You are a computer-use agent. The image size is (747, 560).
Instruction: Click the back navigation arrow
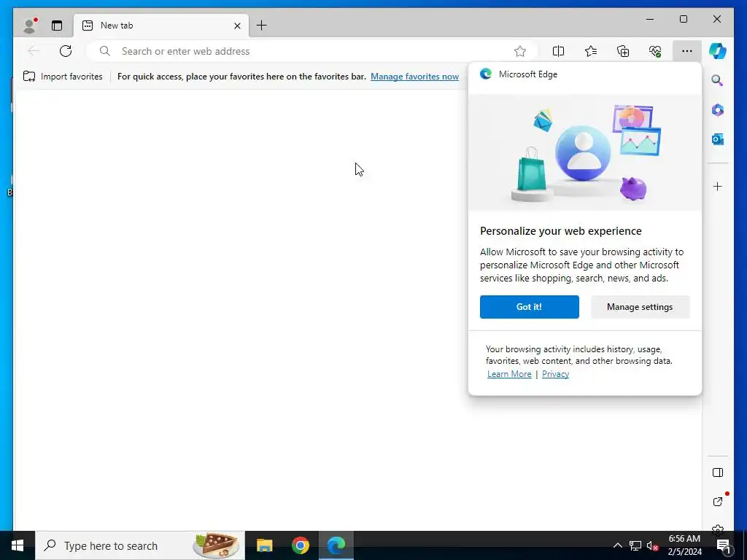[x=34, y=51]
